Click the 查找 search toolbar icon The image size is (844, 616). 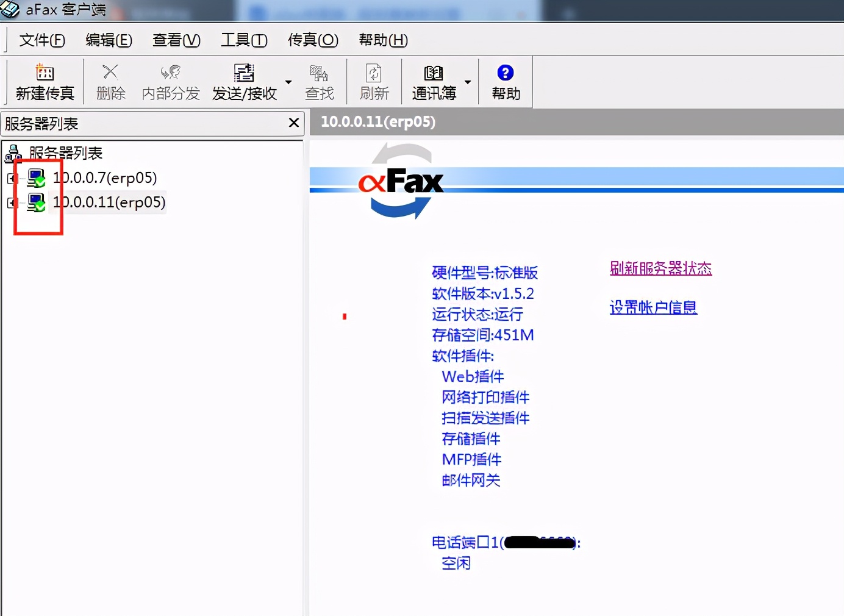click(319, 73)
